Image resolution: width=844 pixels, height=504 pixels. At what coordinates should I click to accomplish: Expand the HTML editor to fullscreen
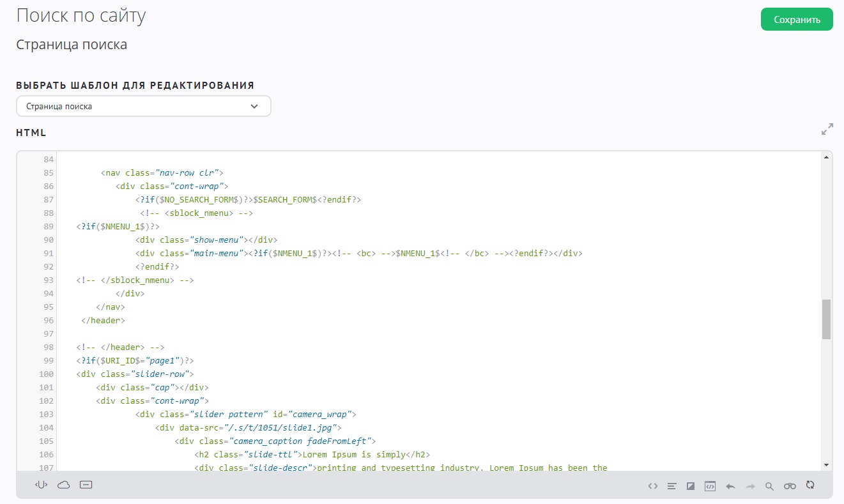(827, 129)
